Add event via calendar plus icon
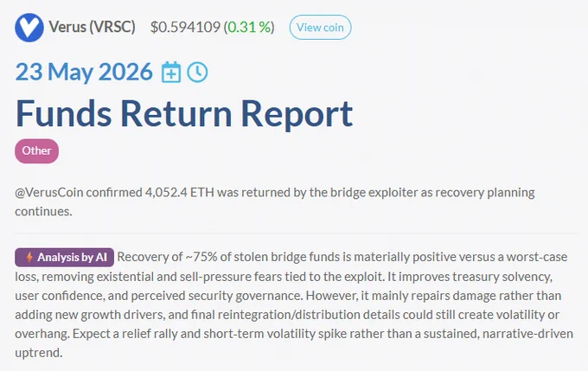Screen dimensions: 588x371 coord(171,72)
